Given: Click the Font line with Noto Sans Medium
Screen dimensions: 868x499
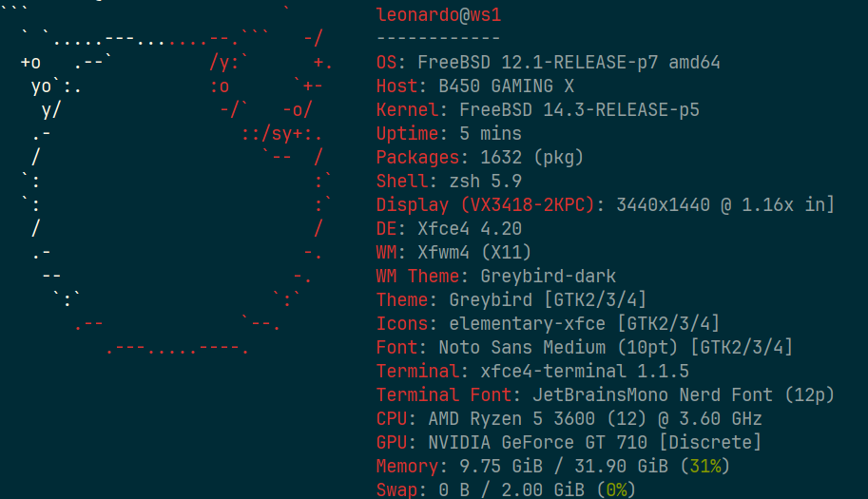Looking at the screenshot, I should click(x=584, y=347).
